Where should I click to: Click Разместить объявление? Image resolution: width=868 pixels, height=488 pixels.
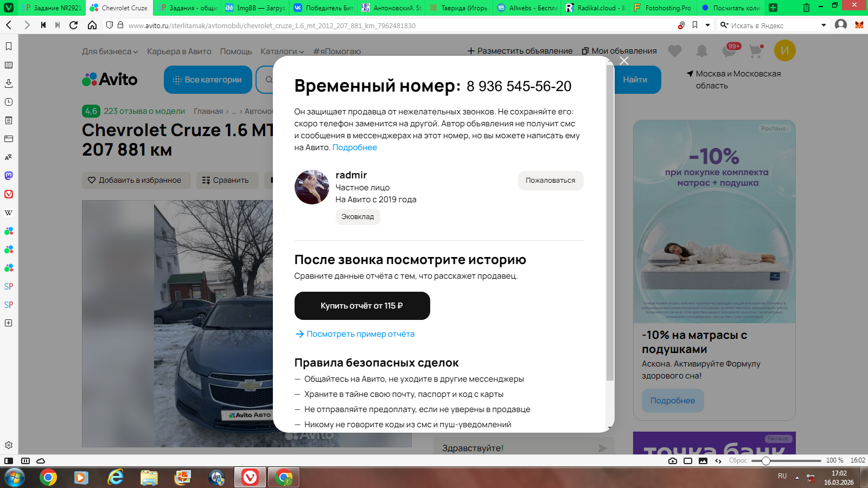[520, 51]
